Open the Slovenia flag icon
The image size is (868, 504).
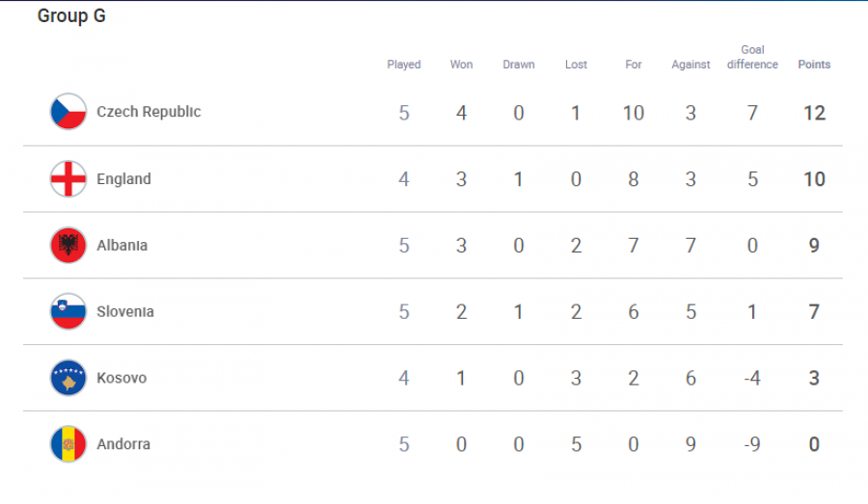(x=68, y=311)
